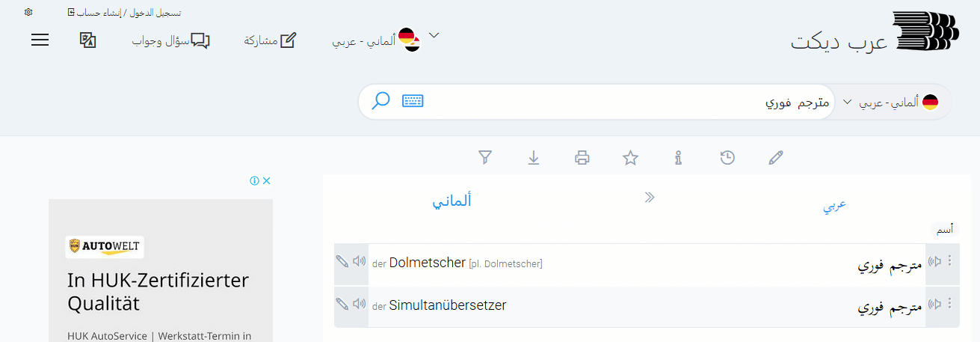Viewport: 980px width, 342px height.
Task: Play audio for Simultanübersetzer
Action: coord(360,304)
